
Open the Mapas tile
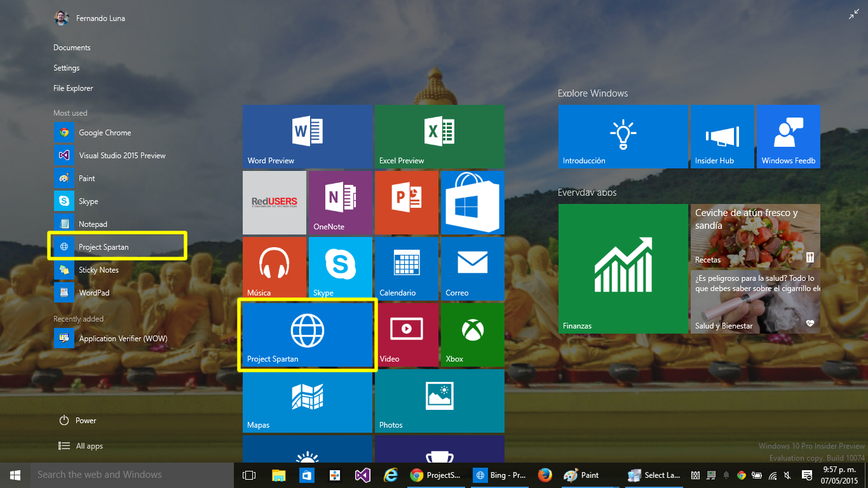coord(307,401)
